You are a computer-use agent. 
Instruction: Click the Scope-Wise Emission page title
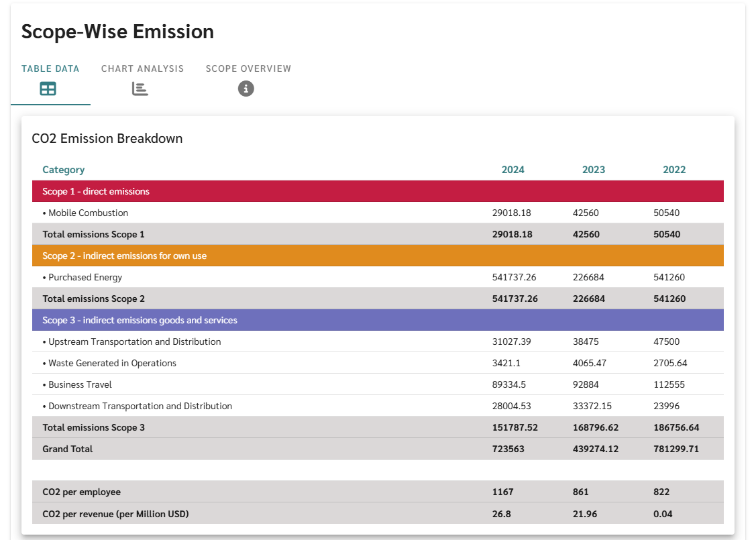117,32
